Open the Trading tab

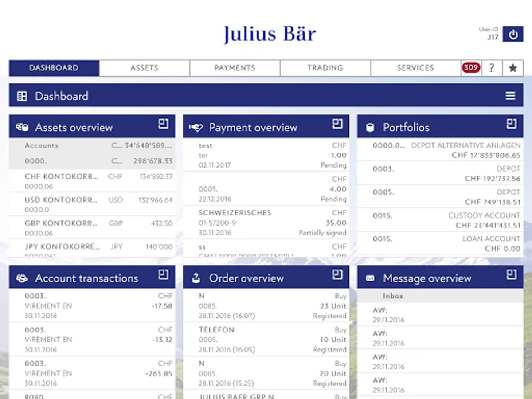325,68
